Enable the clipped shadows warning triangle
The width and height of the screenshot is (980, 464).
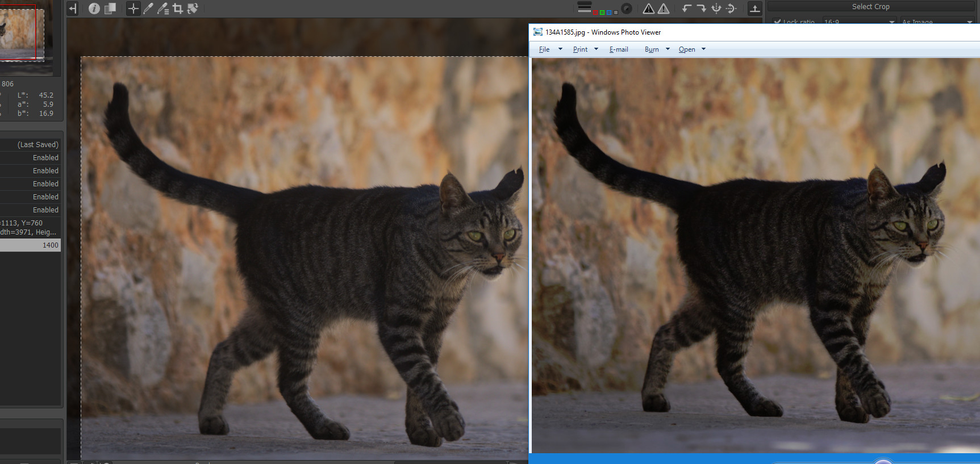(x=648, y=9)
